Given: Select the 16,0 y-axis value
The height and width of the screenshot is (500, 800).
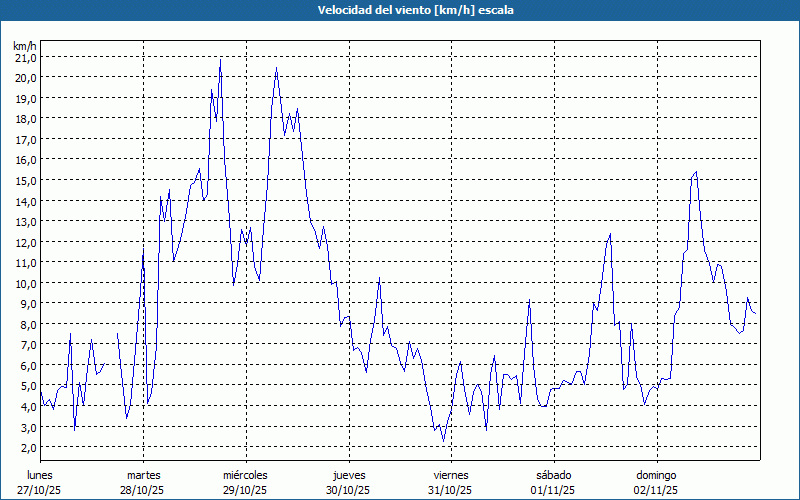Looking at the screenshot, I should (x=26, y=160).
